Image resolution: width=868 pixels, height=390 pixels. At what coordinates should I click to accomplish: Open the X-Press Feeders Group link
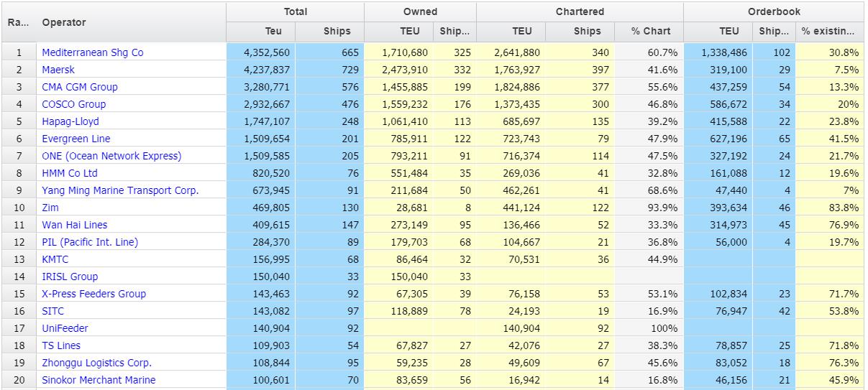93,294
